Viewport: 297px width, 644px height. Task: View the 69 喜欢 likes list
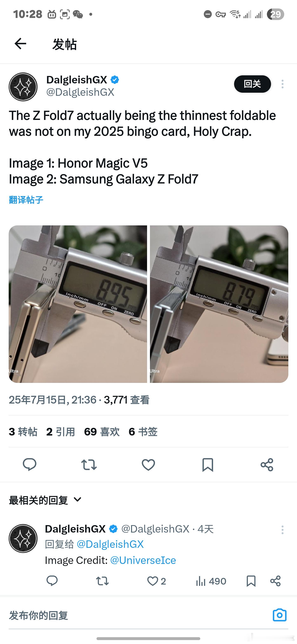(x=102, y=432)
